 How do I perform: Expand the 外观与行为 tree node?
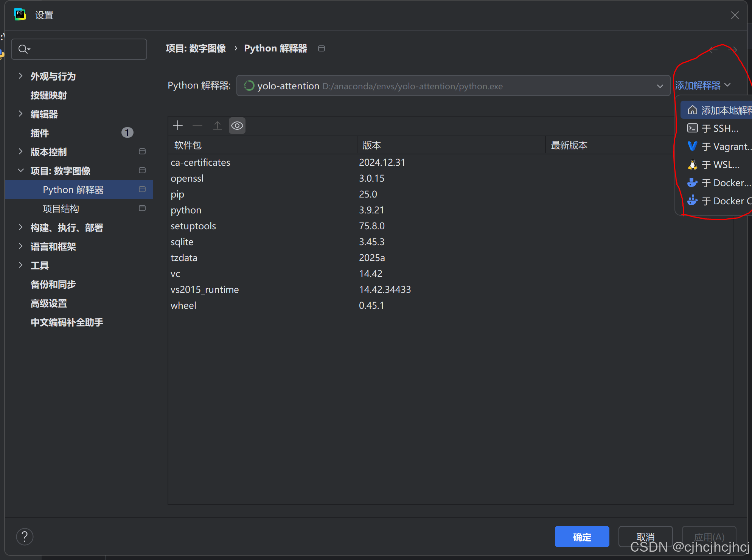tap(21, 76)
